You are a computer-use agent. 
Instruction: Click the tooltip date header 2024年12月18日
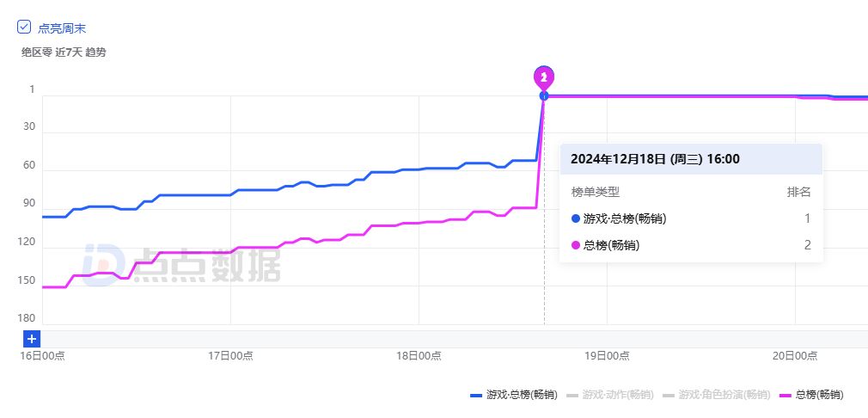pyautogui.click(x=655, y=159)
